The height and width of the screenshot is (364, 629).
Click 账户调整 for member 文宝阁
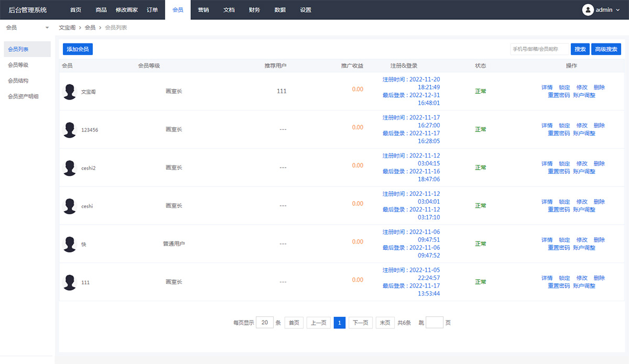tap(584, 95)
